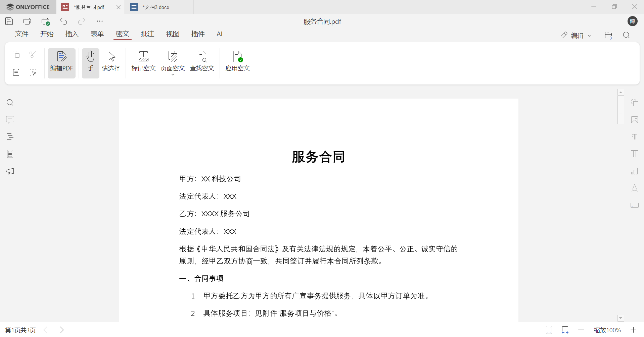This screenshot has height=337, width=644.
Task: Toggle fit-to-page view in status bar
Action: (549, 330)
